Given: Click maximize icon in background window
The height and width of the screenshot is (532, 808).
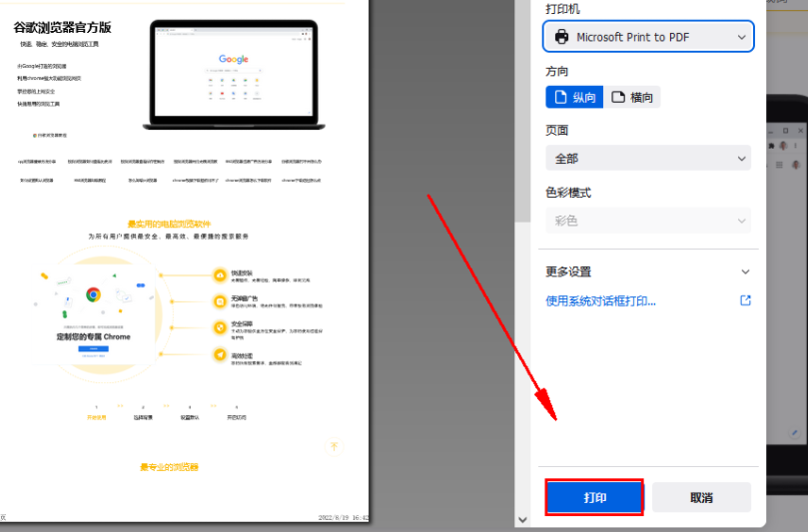Looking at the screenshot, I should [785, 131].
